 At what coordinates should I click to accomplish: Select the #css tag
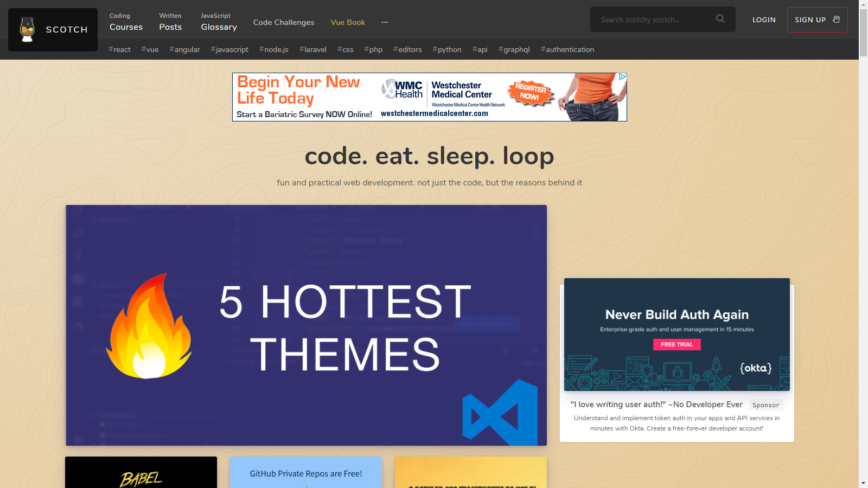(x=345, y=49)
